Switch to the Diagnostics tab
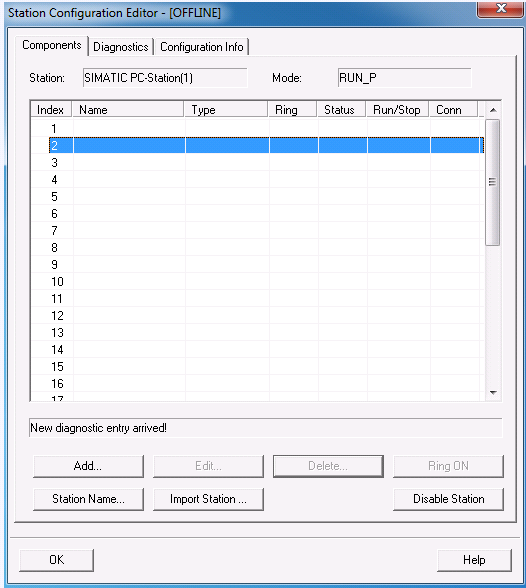The width and height of the screenshot is (526, 588). coord(121,47)
